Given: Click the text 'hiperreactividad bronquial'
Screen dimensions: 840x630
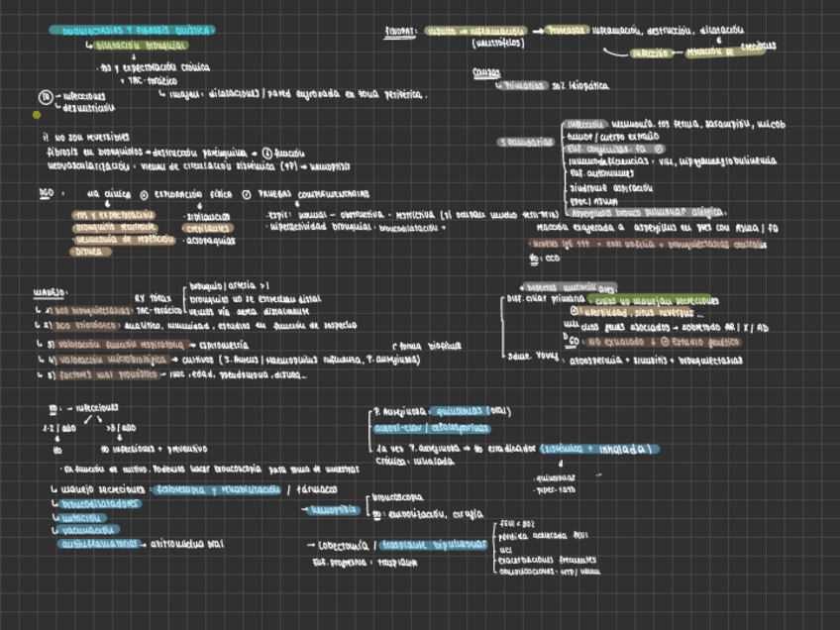Looking at the screenshot, I should coord(321,227).
